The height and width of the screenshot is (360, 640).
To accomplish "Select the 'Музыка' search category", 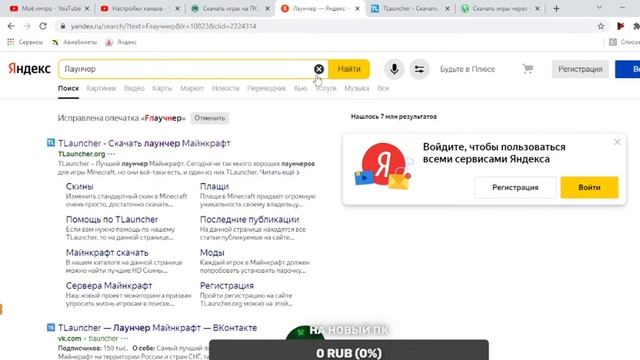I will [357, 88].
